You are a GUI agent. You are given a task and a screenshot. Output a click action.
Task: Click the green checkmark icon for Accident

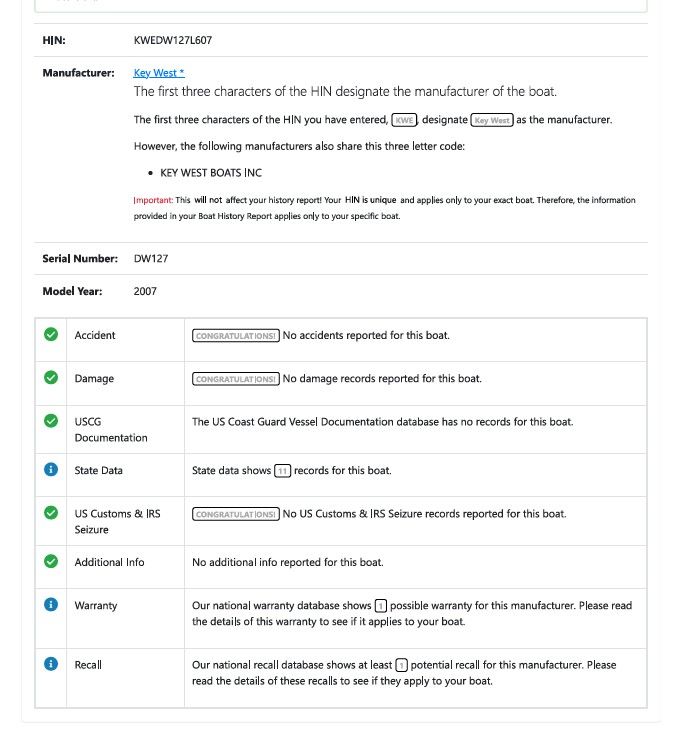tap(51, 334)
